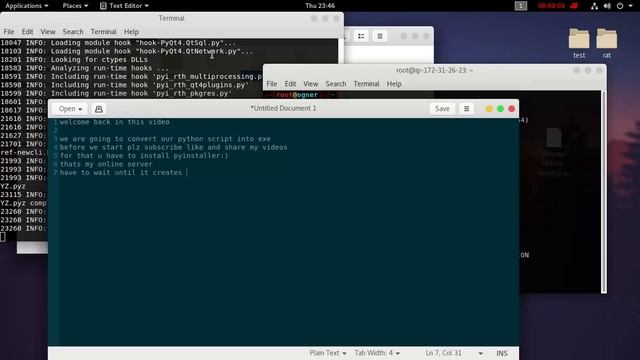Click line 'for that u have to install pyinstaller'
This screenshot has height=360, width=640.
tap(144, 156)
